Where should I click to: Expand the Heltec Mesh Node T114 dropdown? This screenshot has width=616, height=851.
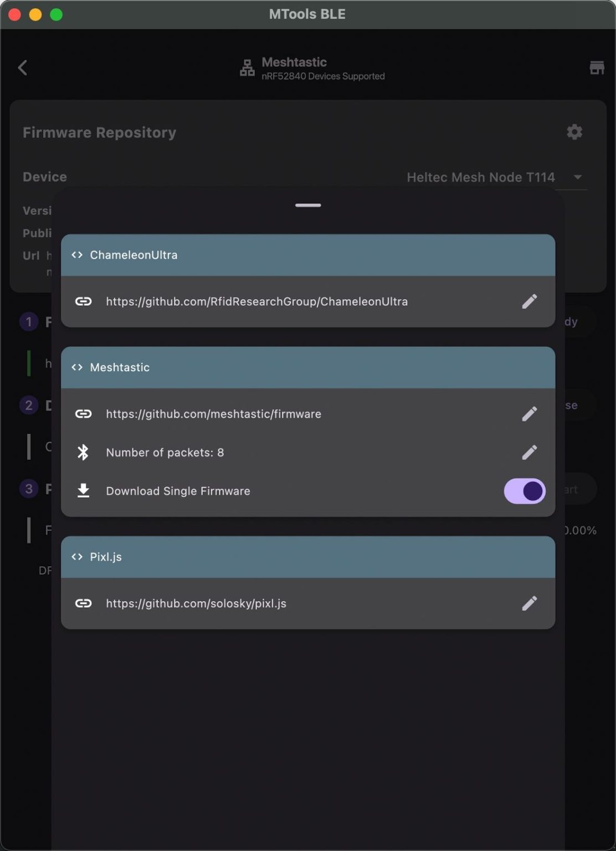tap(480, 177)
